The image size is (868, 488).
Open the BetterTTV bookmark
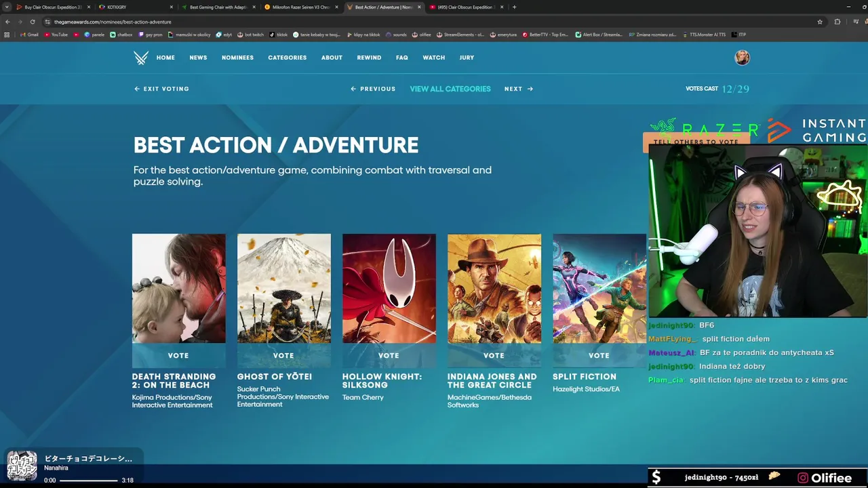pos(546,35)
